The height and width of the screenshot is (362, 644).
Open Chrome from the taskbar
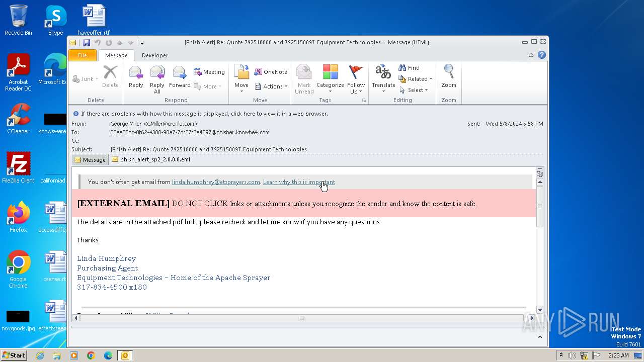click(91, 355)
